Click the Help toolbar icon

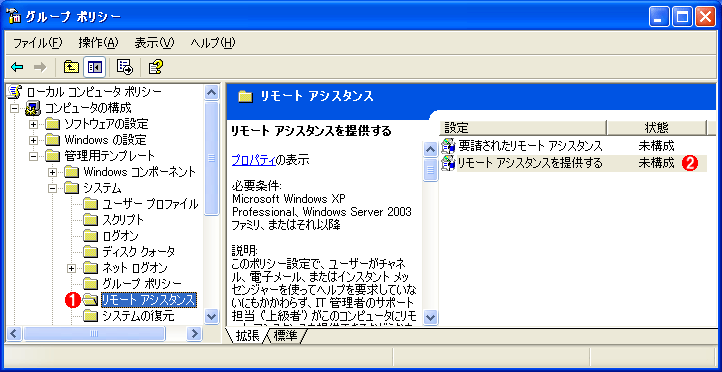coord(155,68)
